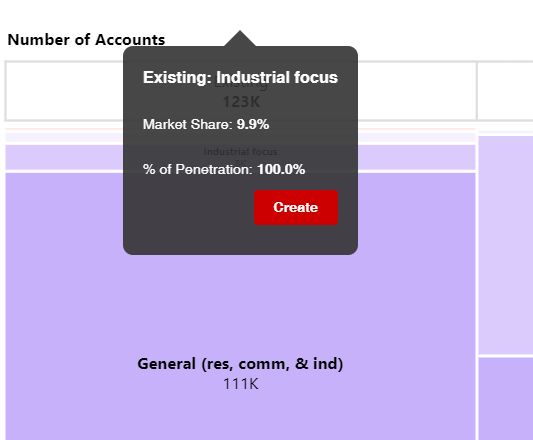Click the thin pale strip atop right column

click(x=506, y=132)
